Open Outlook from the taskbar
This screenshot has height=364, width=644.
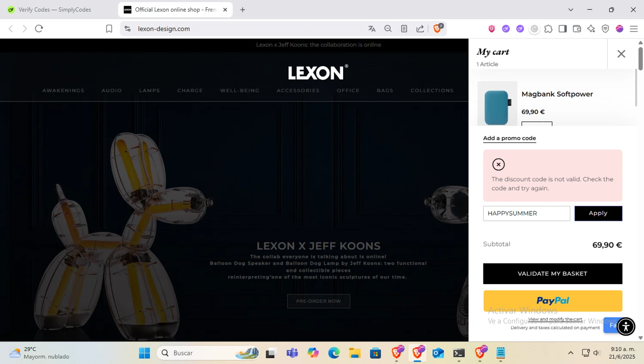(438, 353)
